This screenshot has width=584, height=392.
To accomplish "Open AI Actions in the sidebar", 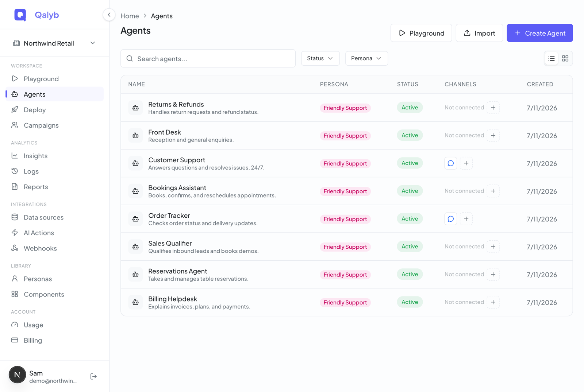I will pyautogui.click(x=55, y=233).
